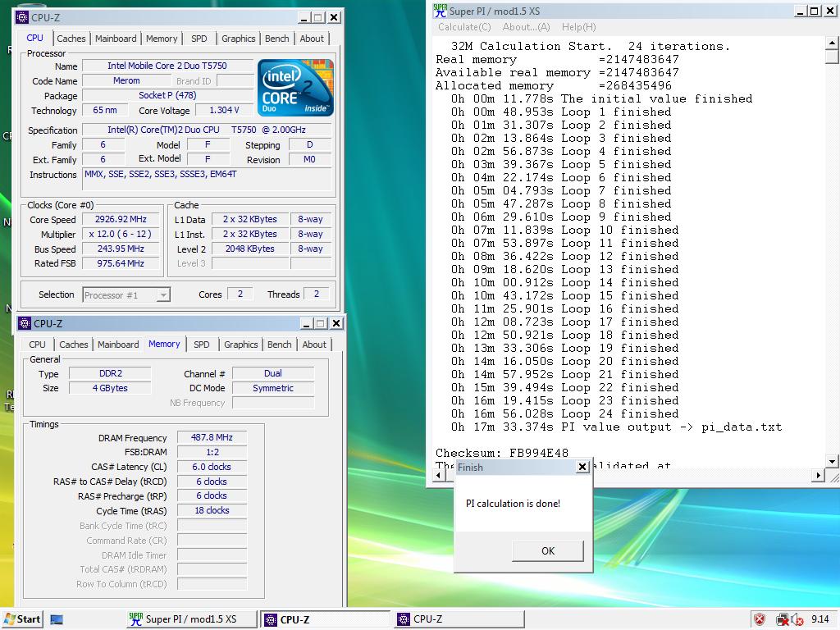Click Super PI horizontal scrollbar right arrow
Viewport: 840px width, 630px height.
(x=819, y=475)
